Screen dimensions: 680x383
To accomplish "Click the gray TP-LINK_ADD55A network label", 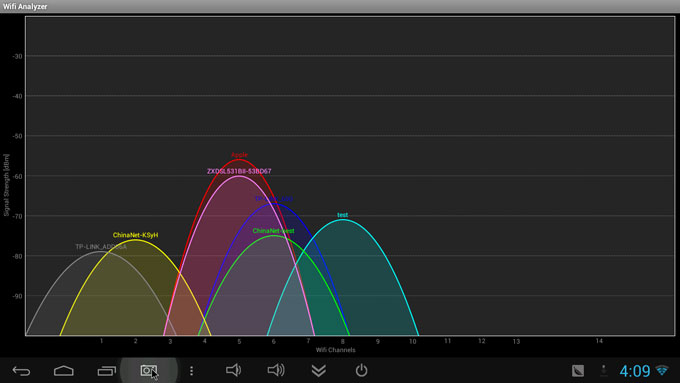I will 101,247.
